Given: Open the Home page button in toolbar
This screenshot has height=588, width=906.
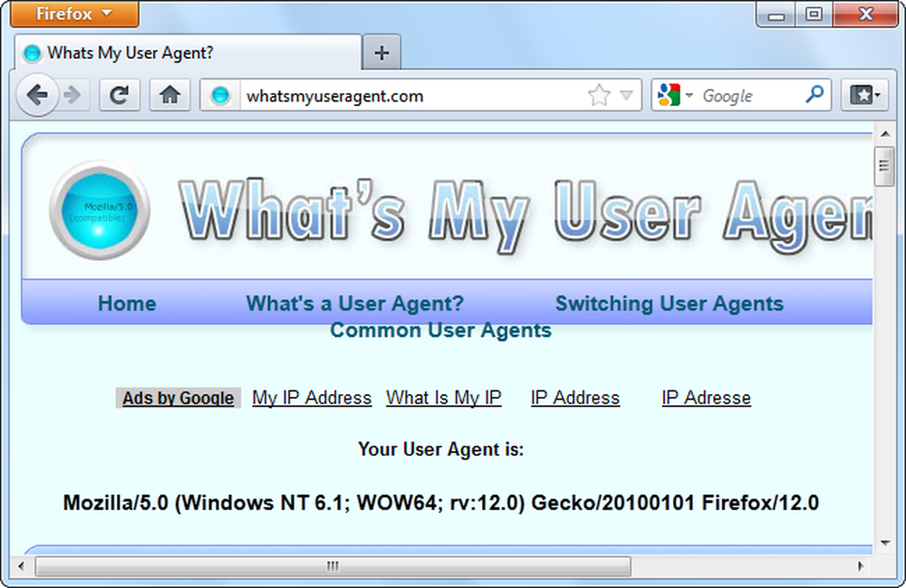Looking at the screenshot, I should pyautogui.click(x=170, y=95).
